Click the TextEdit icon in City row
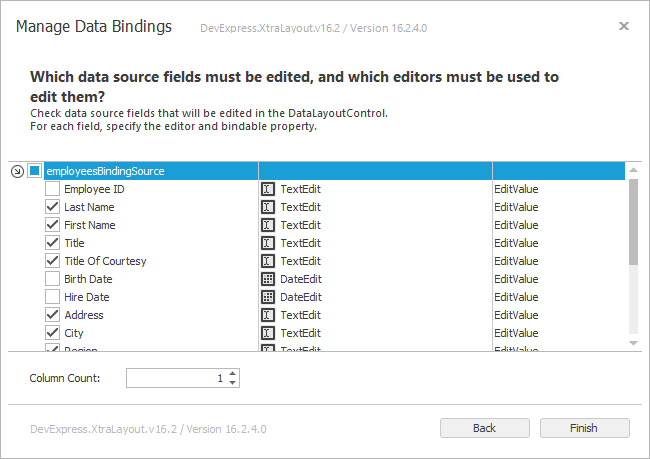 pos(268,333)
